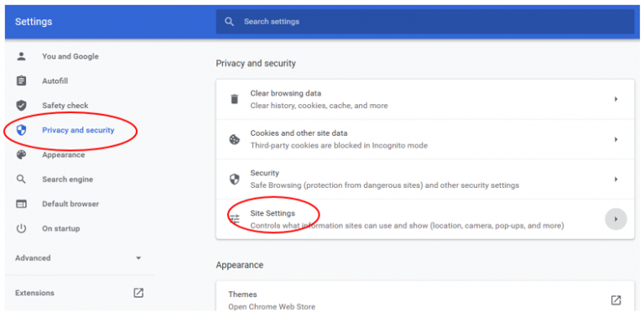
Task: Click 'Clear history, cookies, cache, and more' text
Action: (x=319, y=106)
